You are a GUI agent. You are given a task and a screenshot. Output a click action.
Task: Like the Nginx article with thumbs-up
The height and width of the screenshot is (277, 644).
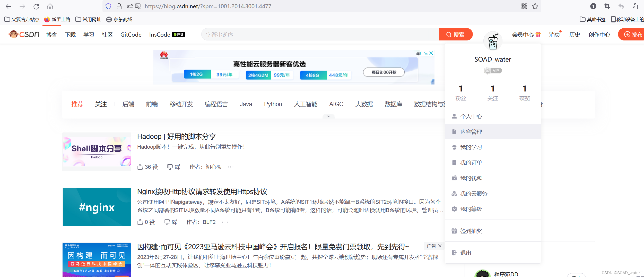coord(140,222)
